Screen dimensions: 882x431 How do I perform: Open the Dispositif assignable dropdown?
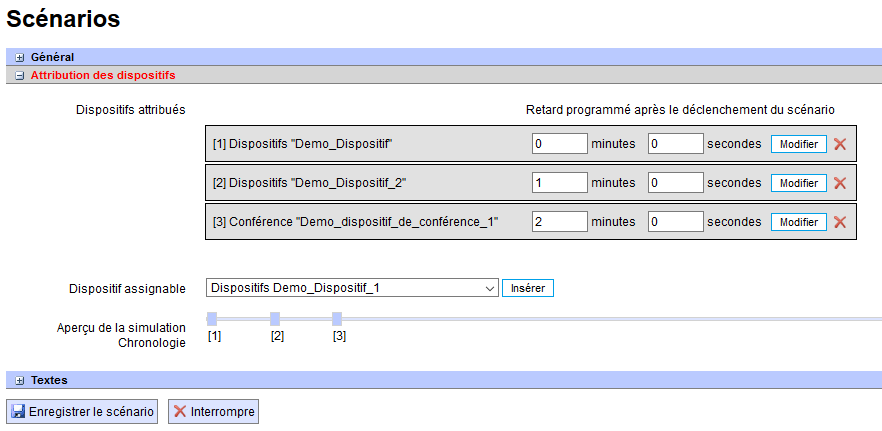[x=352, y=288]
